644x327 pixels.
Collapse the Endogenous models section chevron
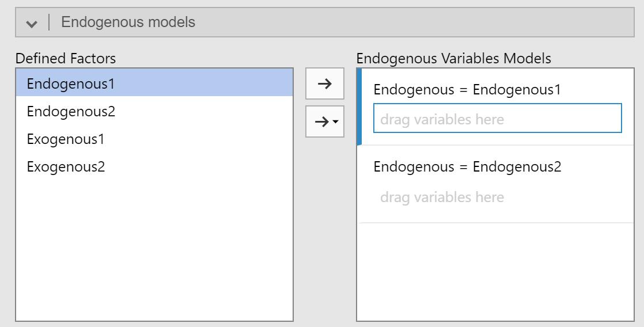pyautogui.click(x=32, y=23)
